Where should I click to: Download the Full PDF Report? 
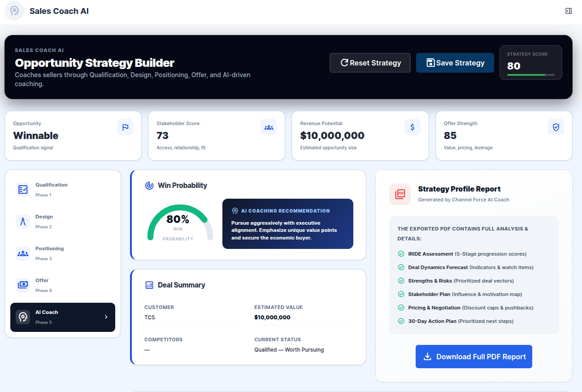[x=474, y=357]
